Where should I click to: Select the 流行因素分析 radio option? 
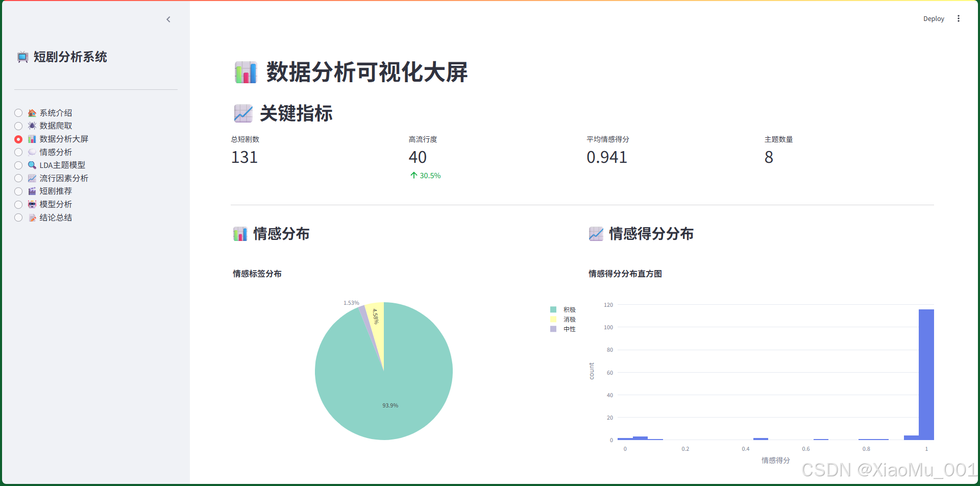click(18, 178)
